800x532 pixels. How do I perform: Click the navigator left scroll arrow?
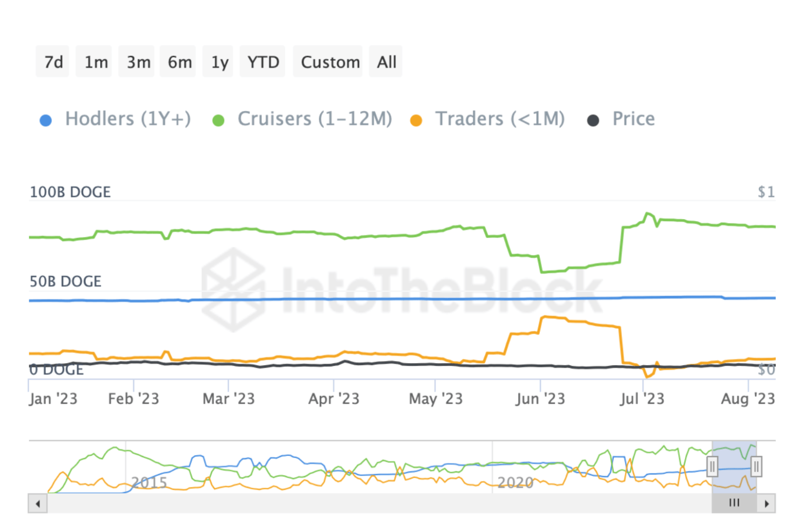tap(37, 503)
